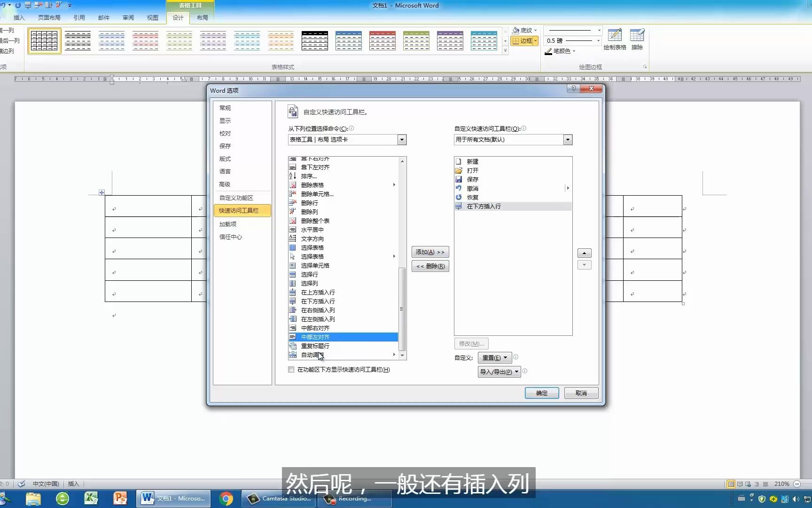Click the command list vertical scrollbar

(402, 309)
